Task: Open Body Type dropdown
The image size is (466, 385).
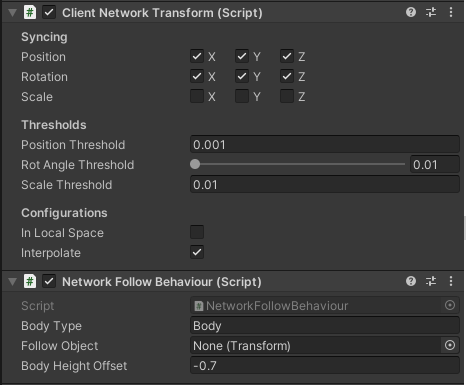Action: (x=325, y=326)
